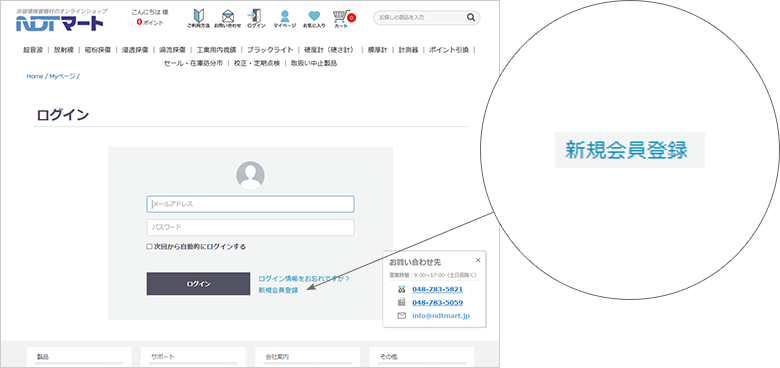Click fax number 048-783-5059
The height and width of the screenshot is (368, 780).
coord(437,302)
